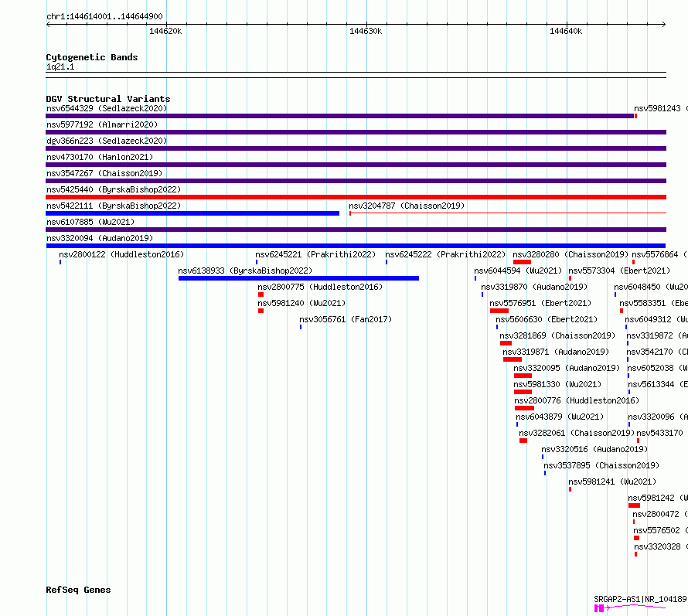Open nsv6107885 (Wu2021) variant label

point(90,222)
